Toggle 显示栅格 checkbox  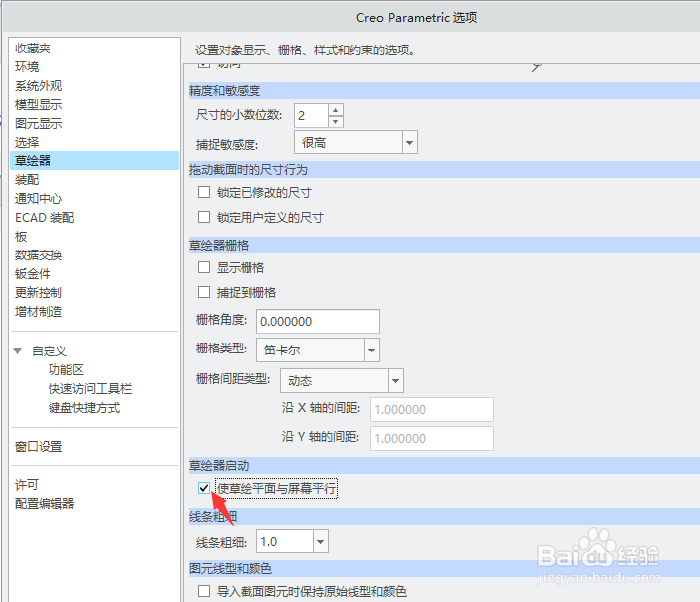click(204, 267)
